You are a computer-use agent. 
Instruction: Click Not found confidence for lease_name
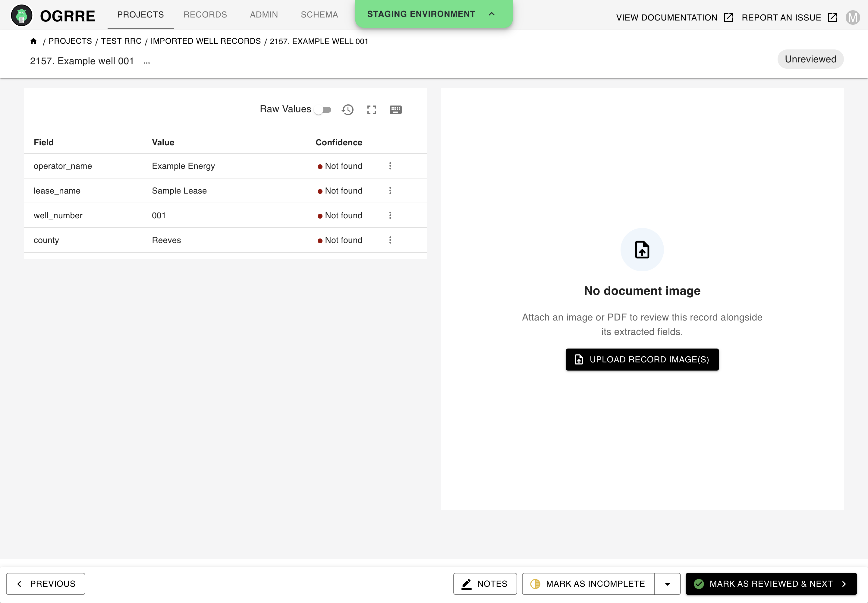(x=340, y=191)
